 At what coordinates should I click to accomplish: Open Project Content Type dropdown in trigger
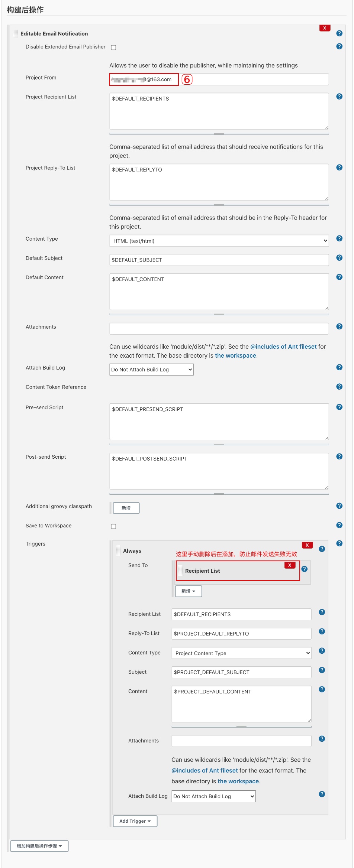point(241,653)
